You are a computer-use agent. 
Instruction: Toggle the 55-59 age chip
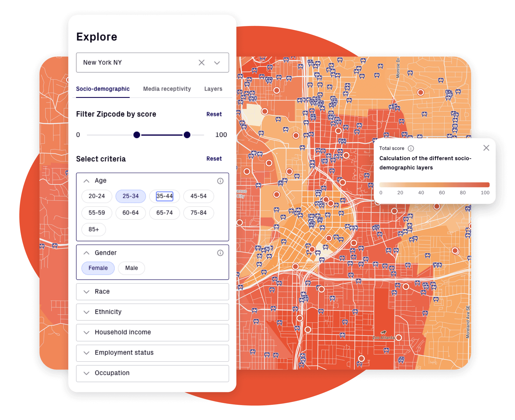coord(97,213)
